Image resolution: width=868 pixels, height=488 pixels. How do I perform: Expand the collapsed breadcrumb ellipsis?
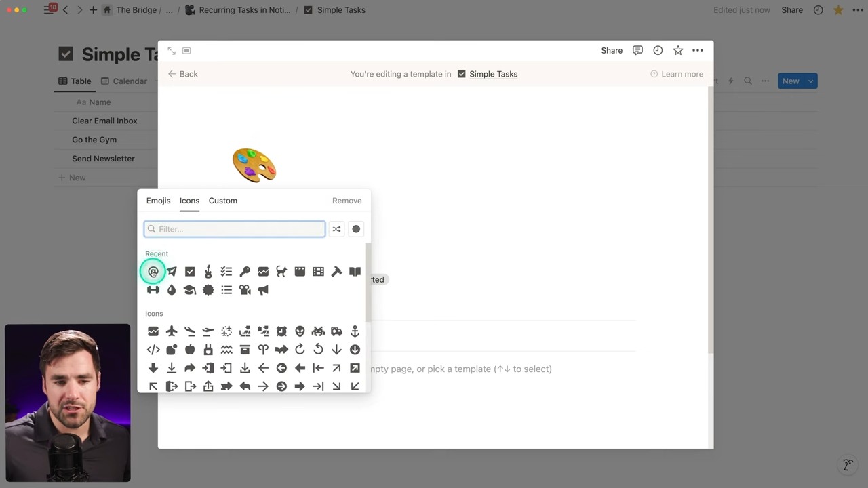pyautogui.click(x=170, y=10)
